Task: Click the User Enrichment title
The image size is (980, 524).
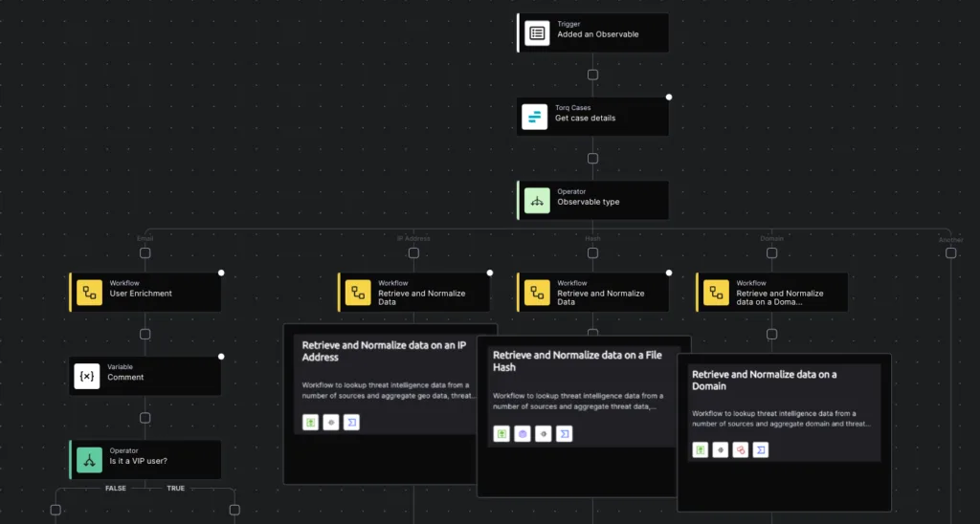Action: pos(141,294)
